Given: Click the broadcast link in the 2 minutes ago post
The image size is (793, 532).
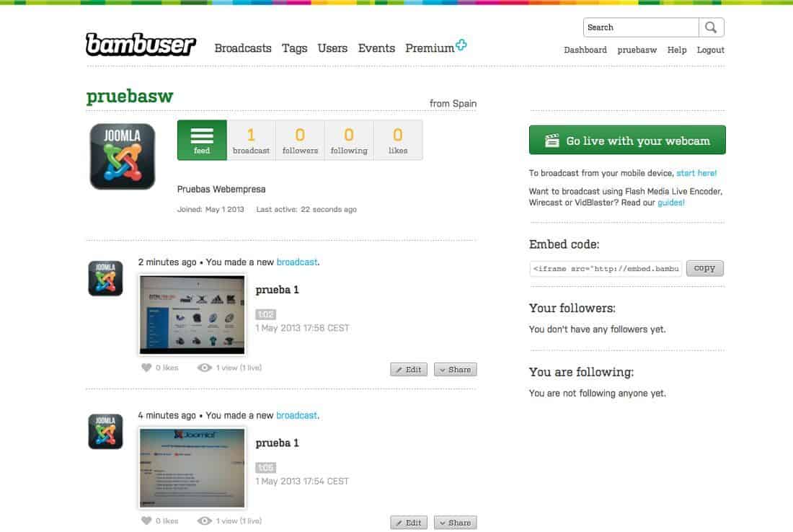Looking at the screenshot, I should pos(297,262).
